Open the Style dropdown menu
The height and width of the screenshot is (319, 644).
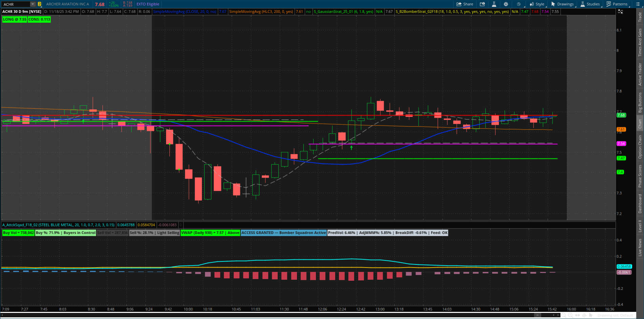pos(537,4)
